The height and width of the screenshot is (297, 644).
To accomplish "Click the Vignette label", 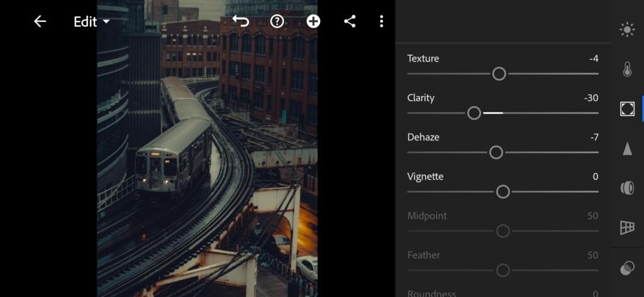I will [425, 176].
